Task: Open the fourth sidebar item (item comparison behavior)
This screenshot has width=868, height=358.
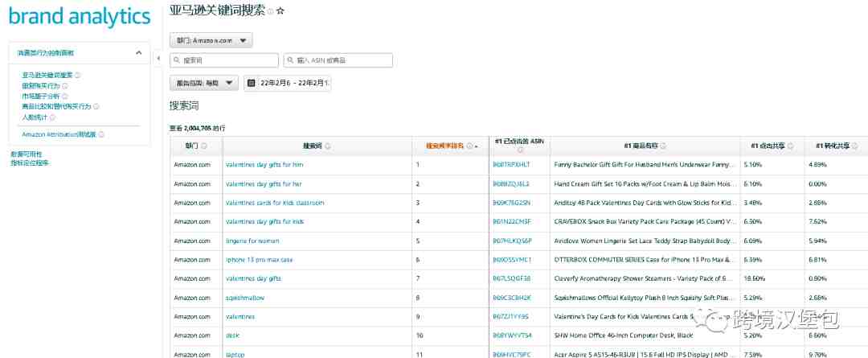Action: coord(56,106)
